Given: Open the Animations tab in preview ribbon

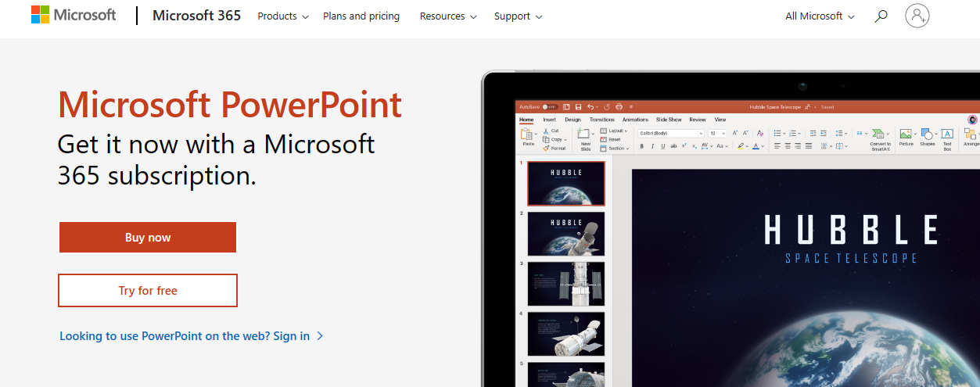Looking at the screenshot, I should pyautogui.click(x=635, y=120).
